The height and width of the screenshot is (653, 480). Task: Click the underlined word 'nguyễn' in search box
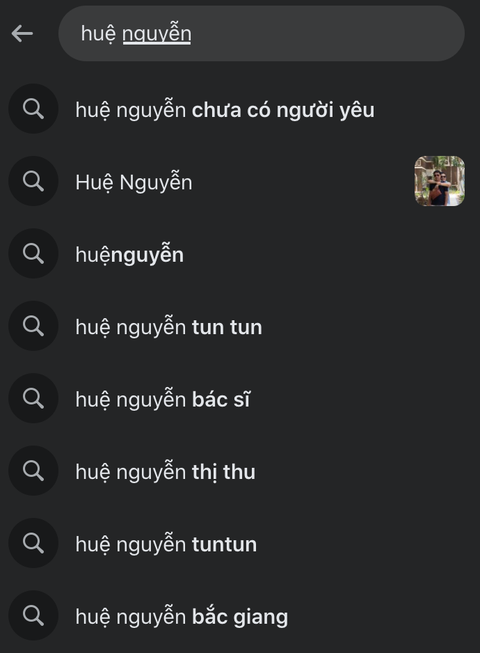click(x=157, y=34)
